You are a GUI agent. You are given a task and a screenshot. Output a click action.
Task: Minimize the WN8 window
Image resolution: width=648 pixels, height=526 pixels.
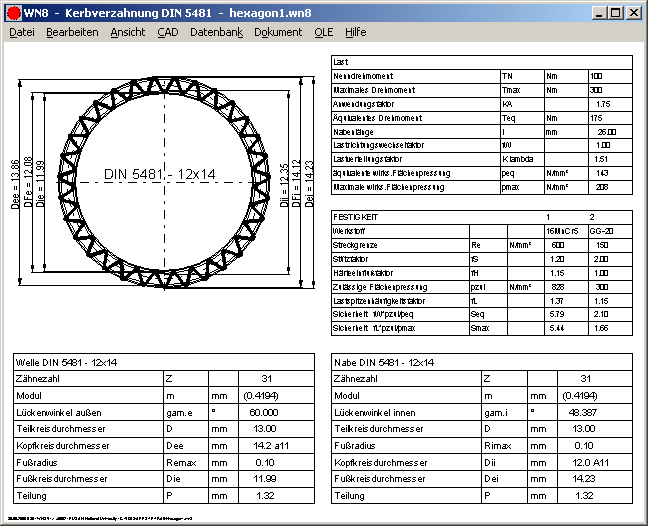(598, 12)
